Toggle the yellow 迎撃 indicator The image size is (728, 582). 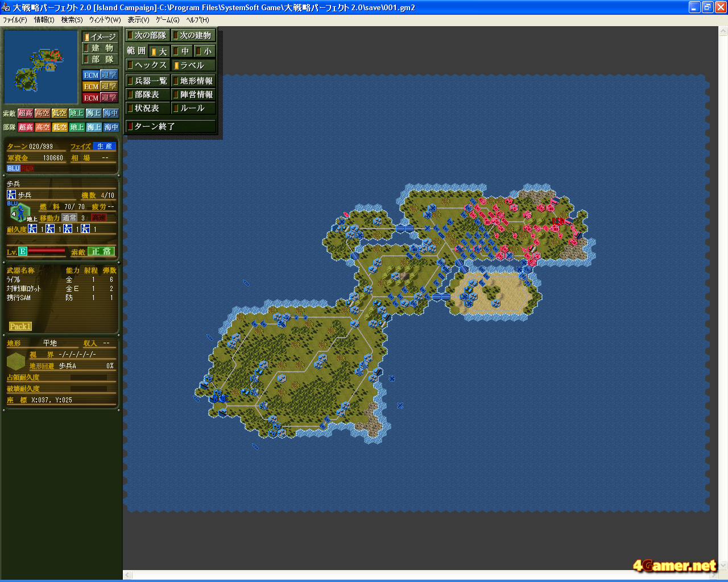[109, 86]
